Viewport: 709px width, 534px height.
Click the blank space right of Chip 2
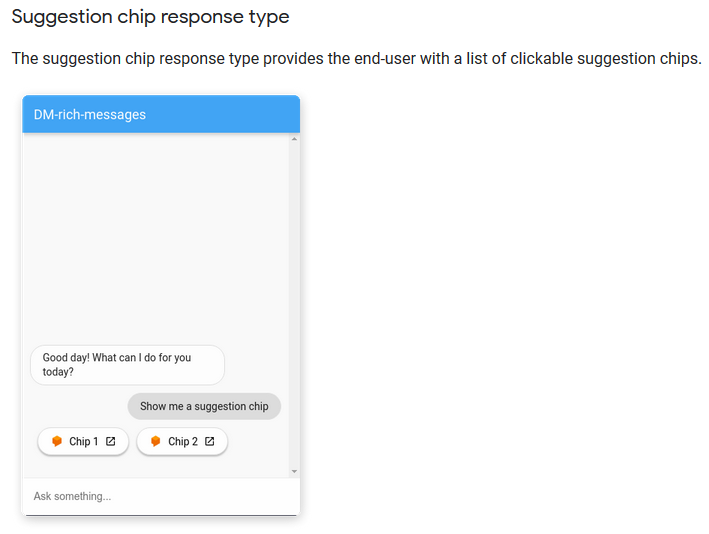[x=258, y=441]
